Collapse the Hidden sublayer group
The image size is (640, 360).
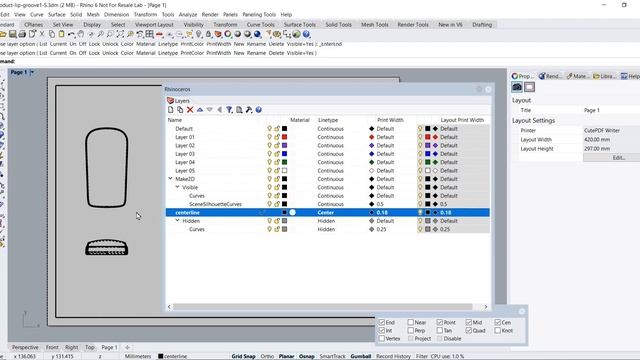point(177,220)
